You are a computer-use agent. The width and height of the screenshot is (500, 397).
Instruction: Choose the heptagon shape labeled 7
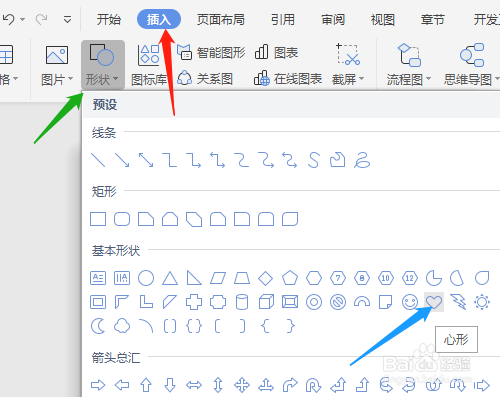coord(338,278)
